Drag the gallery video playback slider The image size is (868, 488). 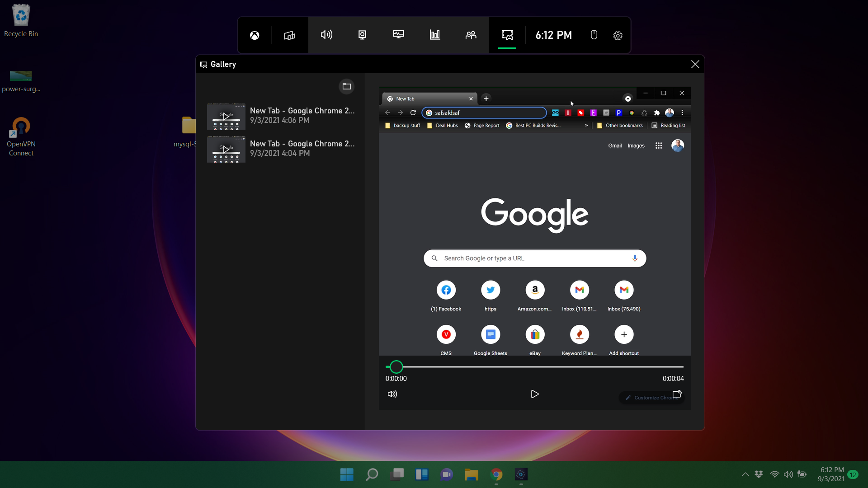point(397,366)
